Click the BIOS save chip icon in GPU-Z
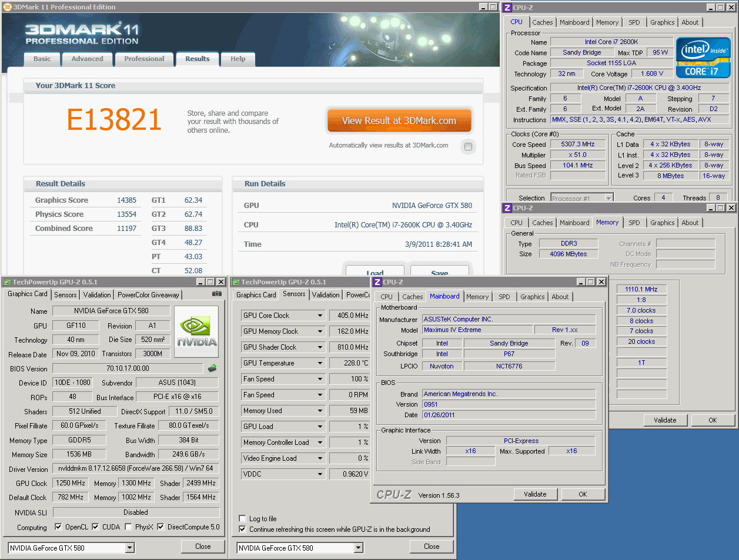The width and height of the screenshot is (739, 560). pyautogui.click(x=212, y=368)
